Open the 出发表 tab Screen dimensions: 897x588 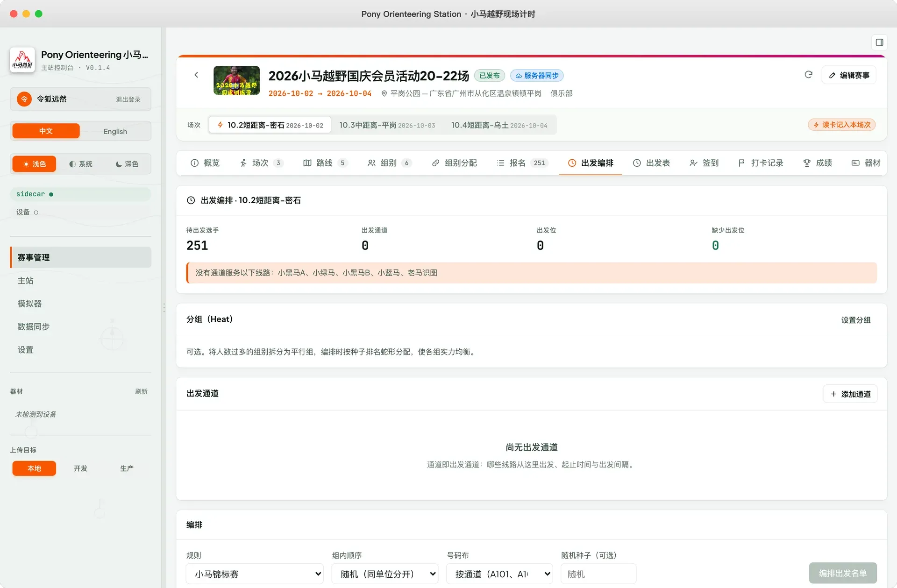click(x=651, y=163)
